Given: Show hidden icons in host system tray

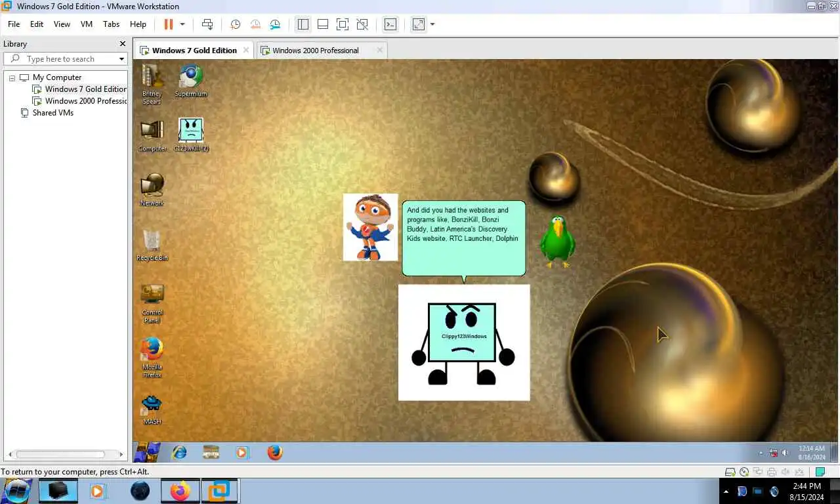Looking at the screenshot, I should click(726, 491).
